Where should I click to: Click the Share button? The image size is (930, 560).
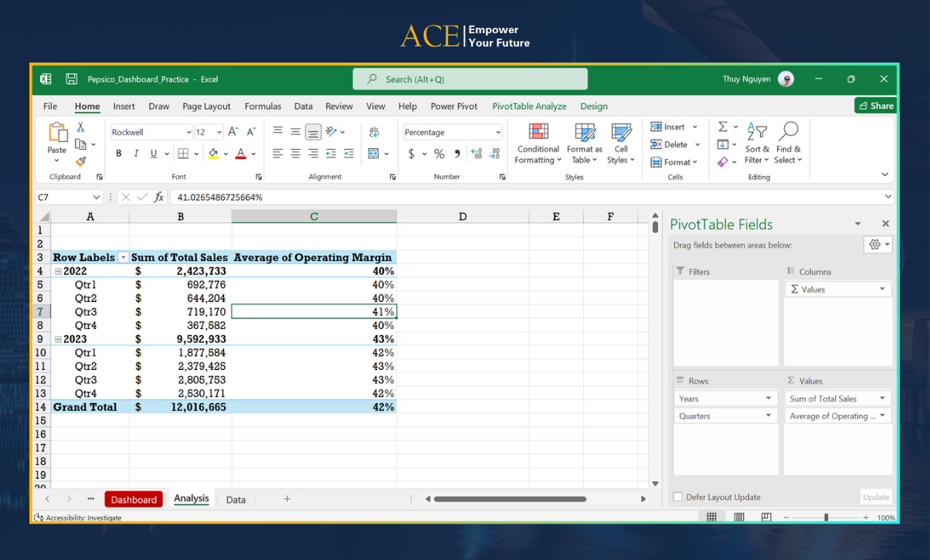click(875, 105)
